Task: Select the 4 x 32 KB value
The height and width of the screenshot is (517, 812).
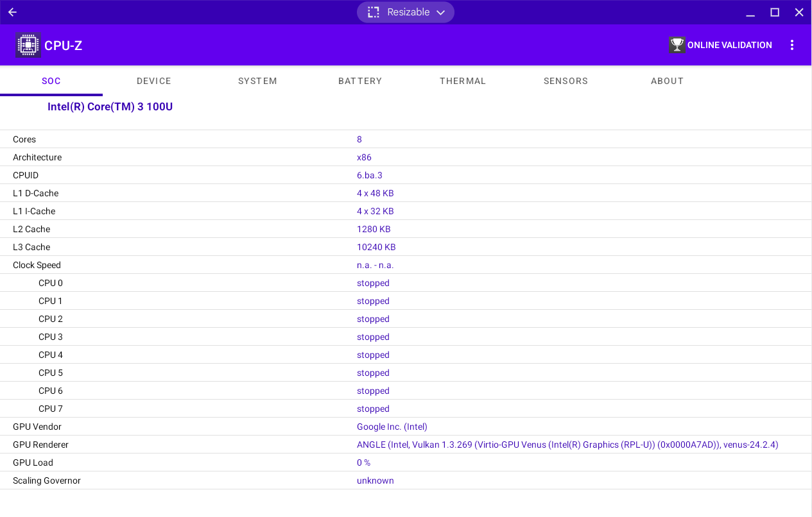Action: [x=376, y=211]
